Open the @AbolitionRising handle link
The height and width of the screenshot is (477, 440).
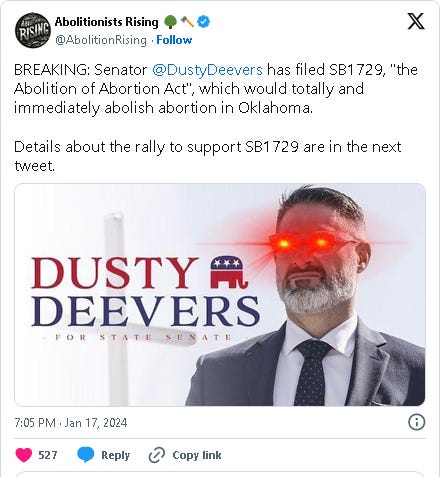[x=101, y=40]
